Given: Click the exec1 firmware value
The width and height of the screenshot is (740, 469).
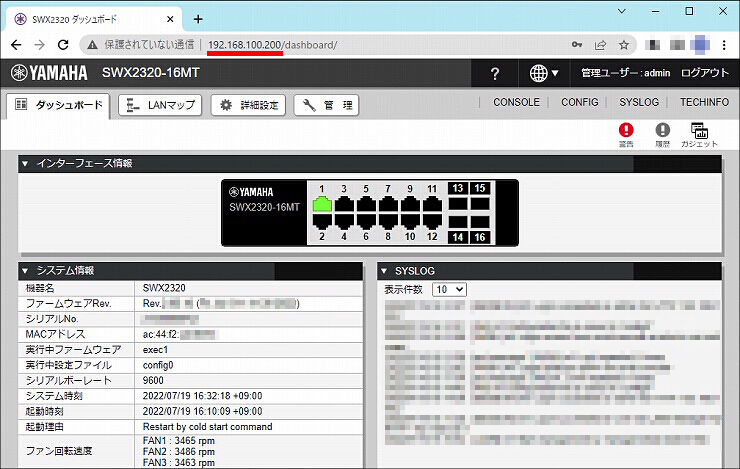Looking at the screenshot, I should 155,350.
